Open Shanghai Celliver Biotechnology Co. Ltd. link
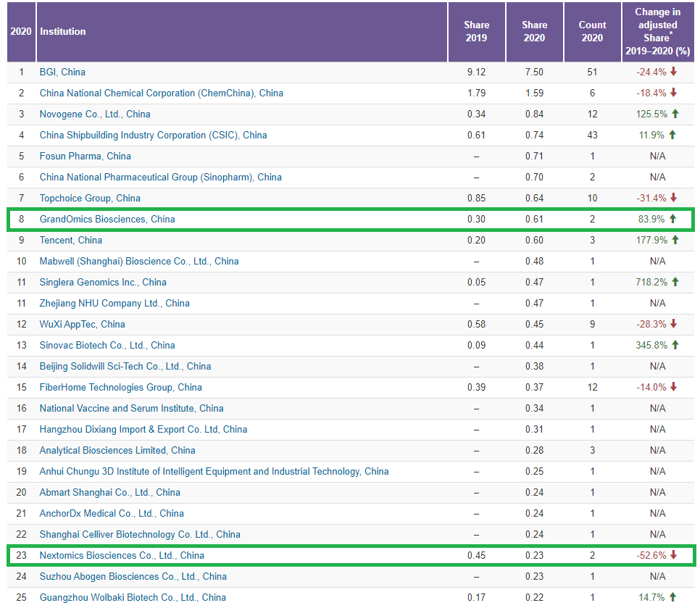 pos(140,533)
